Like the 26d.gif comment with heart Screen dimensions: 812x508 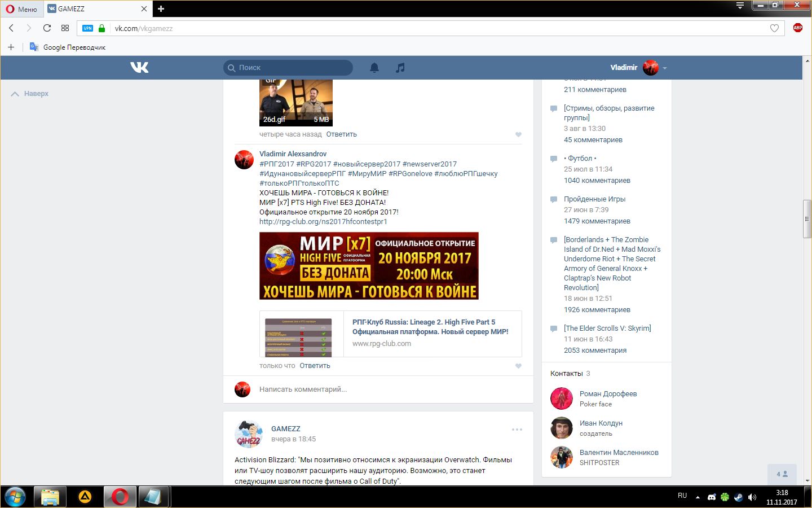tap(518, 134)
